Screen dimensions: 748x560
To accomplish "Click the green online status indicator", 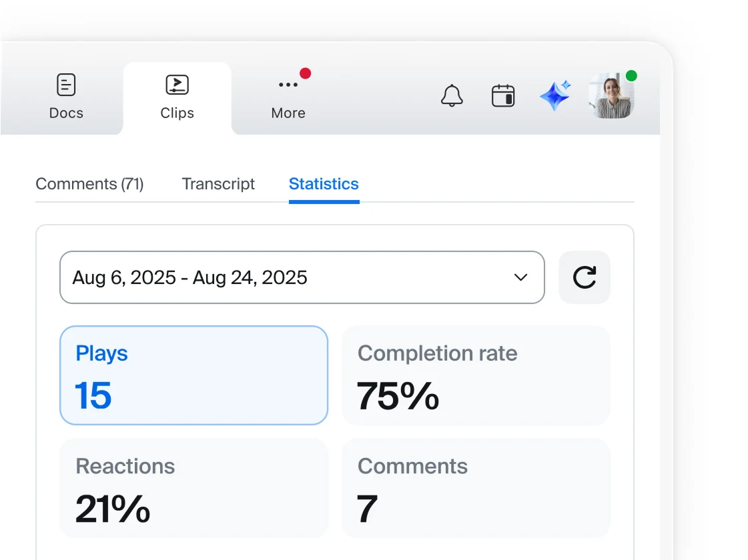I will click(631, 76).
